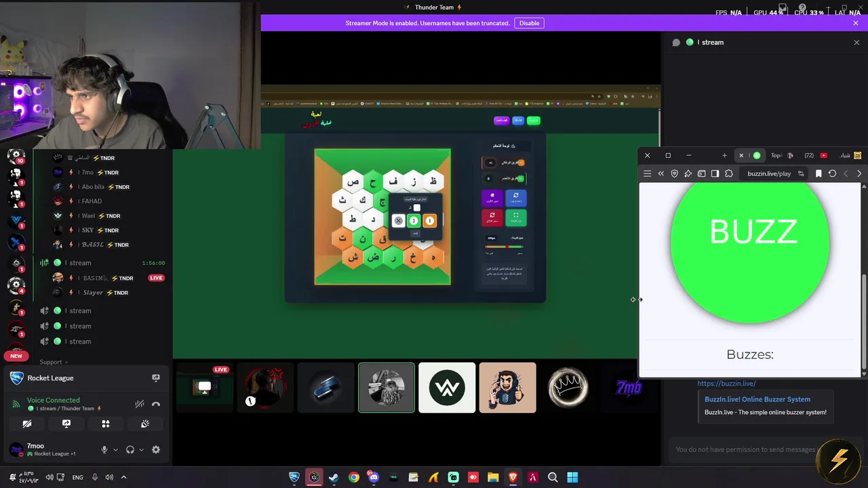
Task: Click the Voice Connected status text
Action: click(x=54, y=400)
